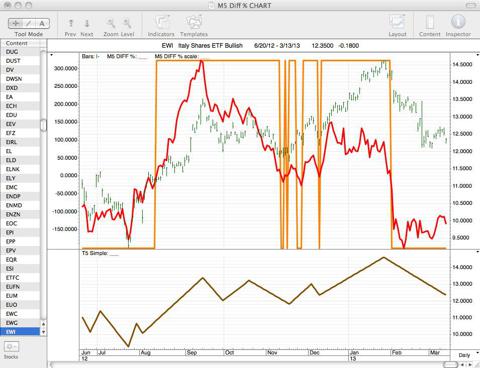Open gear action menu above Stocks
480x368 pixels.
pyautogui.click(x=11, y=347)
